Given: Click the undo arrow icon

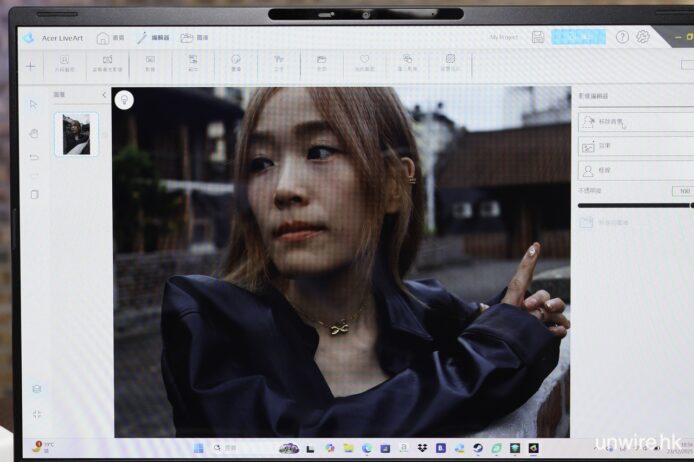Looking at the screenshot, I should click(33, 157).
